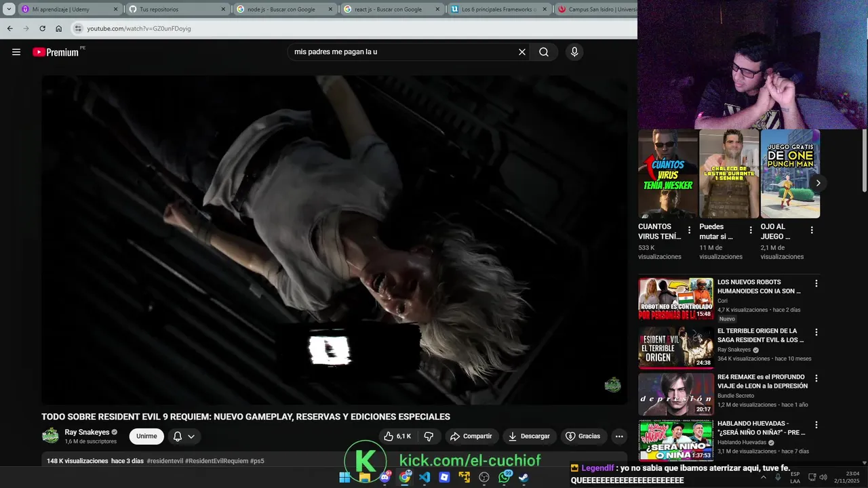Open Steam from the taskbar

pos(524,477)
